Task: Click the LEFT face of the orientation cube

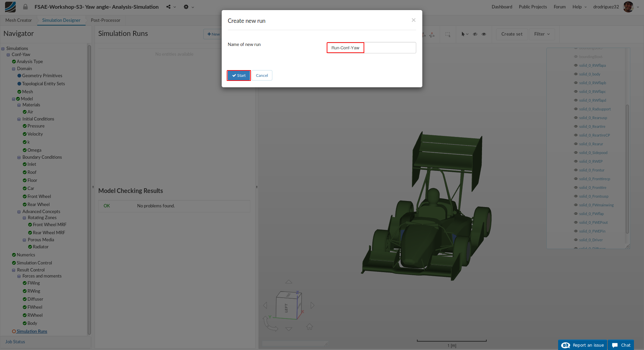Action: click(x=286, y=308)
